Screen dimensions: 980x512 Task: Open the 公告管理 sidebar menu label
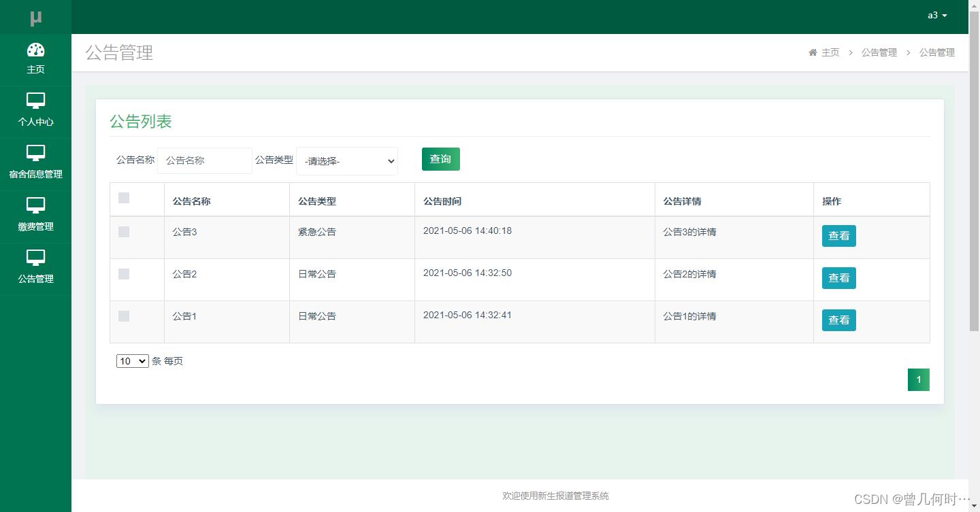pyautogui.click(x=35, y=279)
